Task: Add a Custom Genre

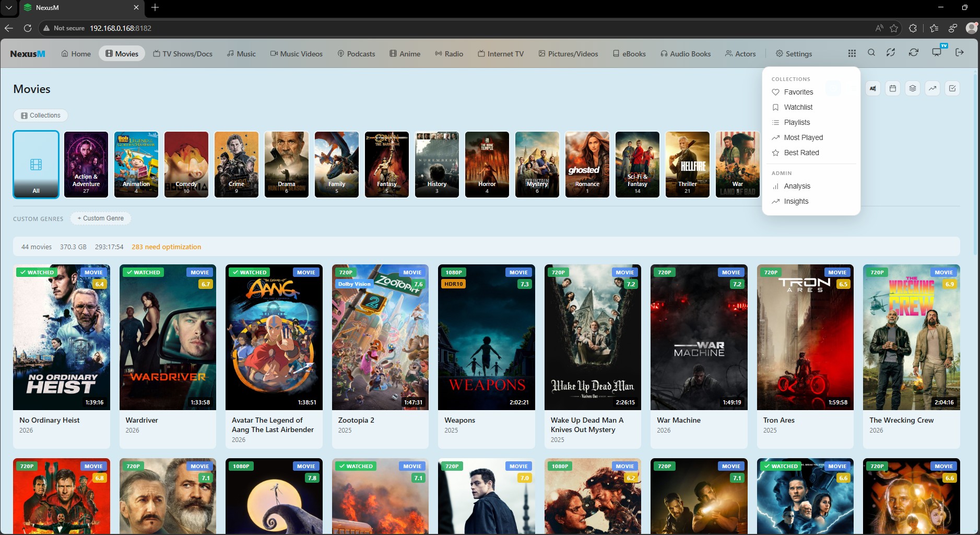Action: click(x=100, y=218)
